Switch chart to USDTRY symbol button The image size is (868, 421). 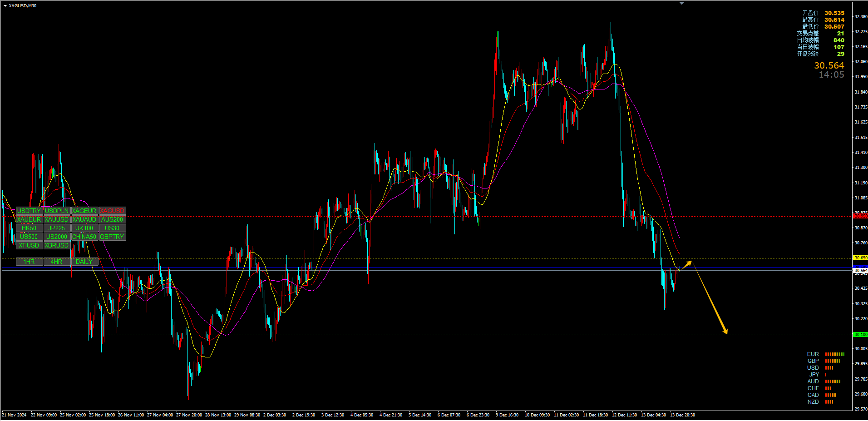[29, 211]
